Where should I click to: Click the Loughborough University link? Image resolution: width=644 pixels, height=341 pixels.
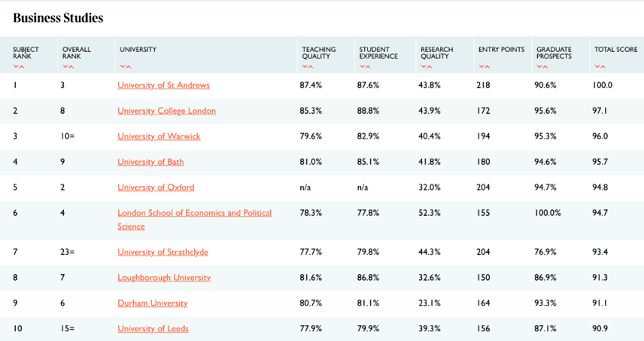point(164,278)
